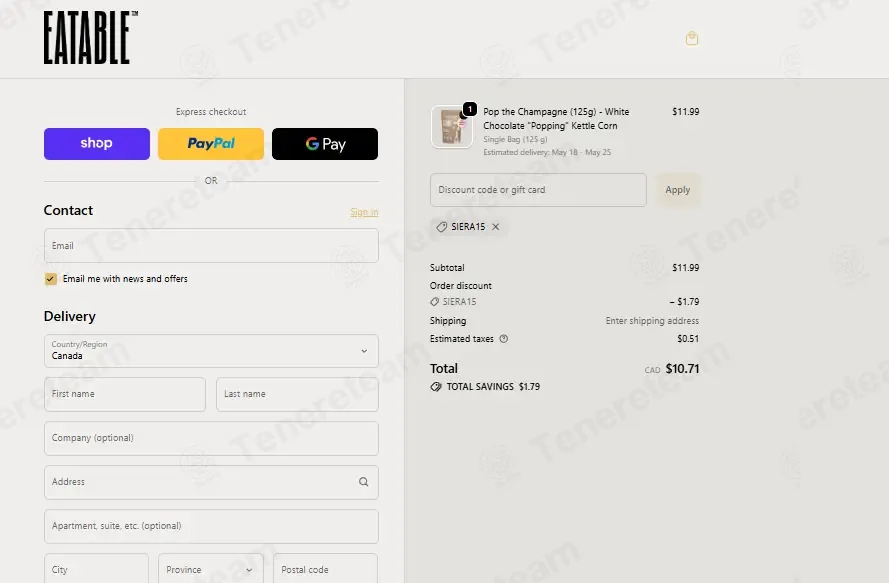The height and width of the screenshot is (583, 889).
Task: Remove the SIERA15 discount code
Action: click(496, 227)
